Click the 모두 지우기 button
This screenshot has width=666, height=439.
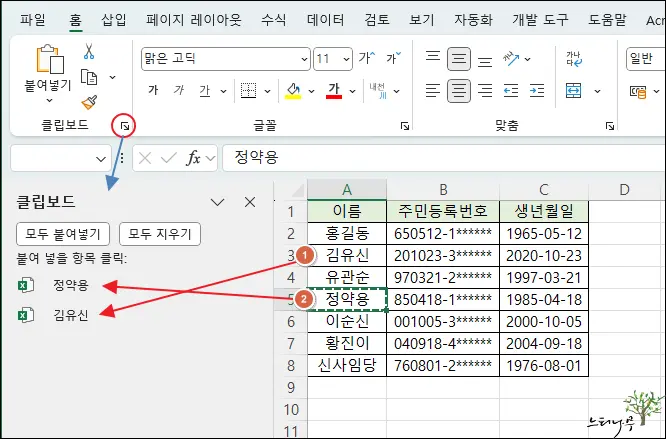point(160,234)
